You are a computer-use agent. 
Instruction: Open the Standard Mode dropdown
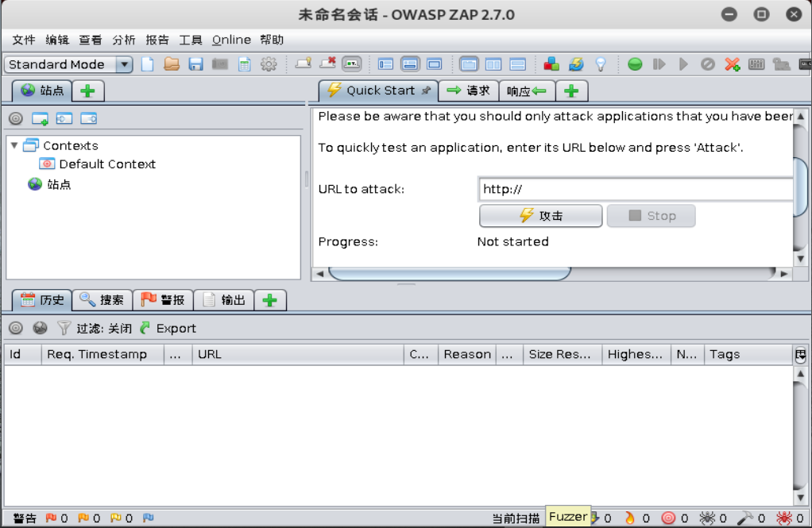coord(125,64)
